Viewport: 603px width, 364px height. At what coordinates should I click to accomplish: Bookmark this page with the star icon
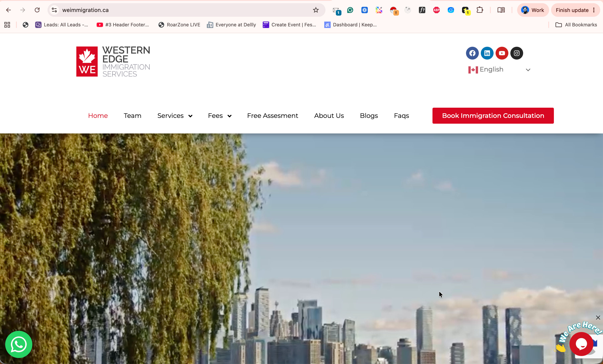[x=316, y=10]
